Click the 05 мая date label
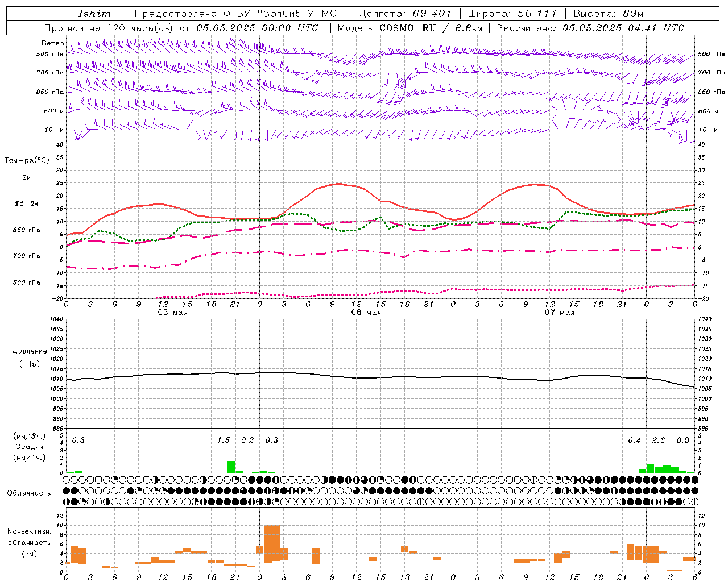Viewport: 728px width, 582px height. click(x=172, y=313)
